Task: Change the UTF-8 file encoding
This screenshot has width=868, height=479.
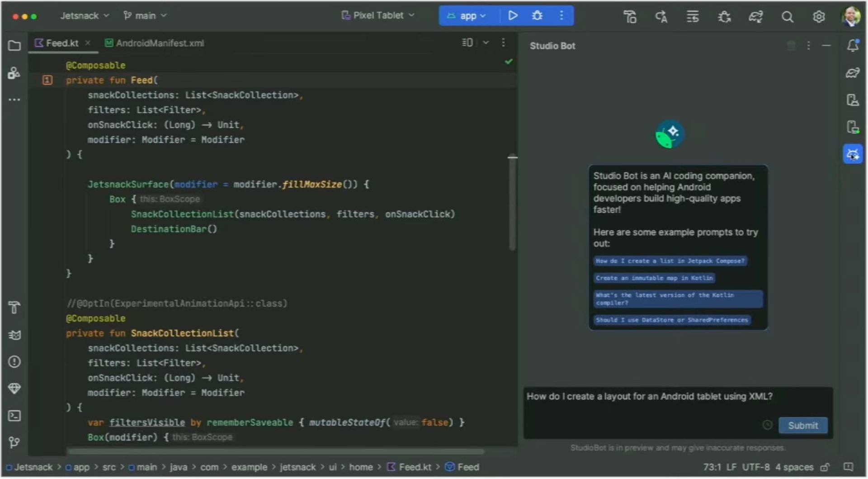Action: click(756, 467)
